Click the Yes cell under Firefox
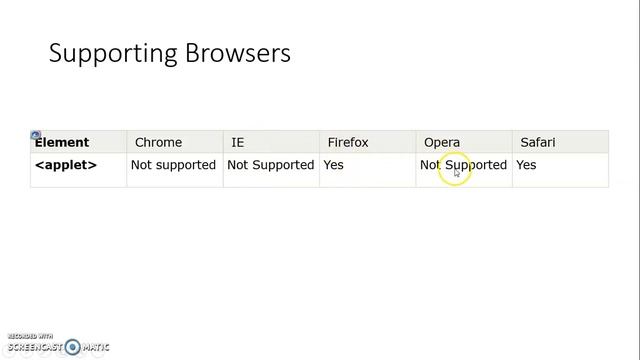The width and height of the screenshot is (640, 360). (367, 170)
